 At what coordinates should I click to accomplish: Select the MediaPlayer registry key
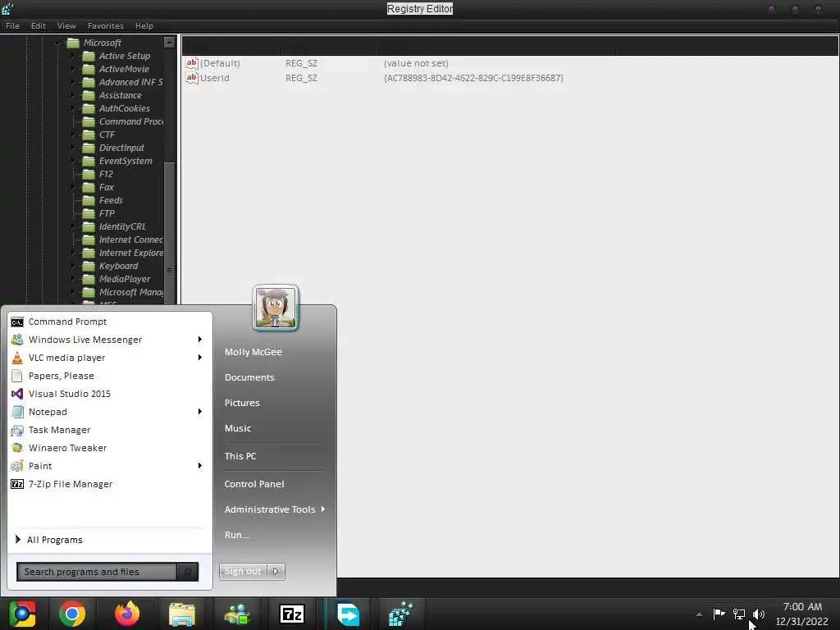point(125,279)
